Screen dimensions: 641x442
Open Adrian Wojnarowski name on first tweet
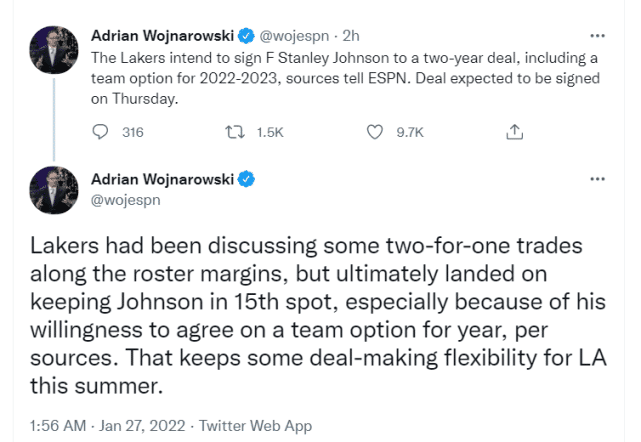click(x=163, y=36)
